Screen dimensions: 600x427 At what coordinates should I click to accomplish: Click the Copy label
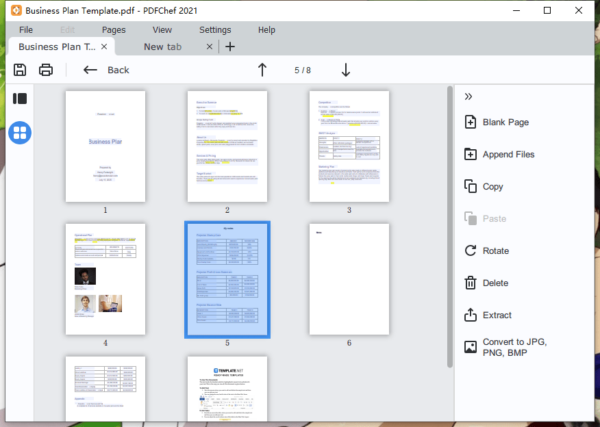coord(492,186)
